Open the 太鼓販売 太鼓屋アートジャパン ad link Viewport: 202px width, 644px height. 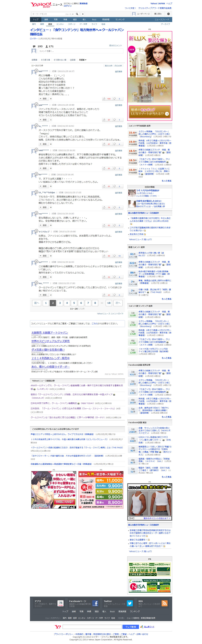[50, 333]
